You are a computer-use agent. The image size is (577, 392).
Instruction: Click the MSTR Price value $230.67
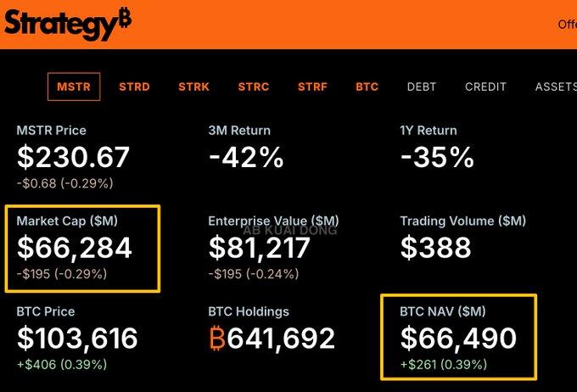tap(74, 157)
